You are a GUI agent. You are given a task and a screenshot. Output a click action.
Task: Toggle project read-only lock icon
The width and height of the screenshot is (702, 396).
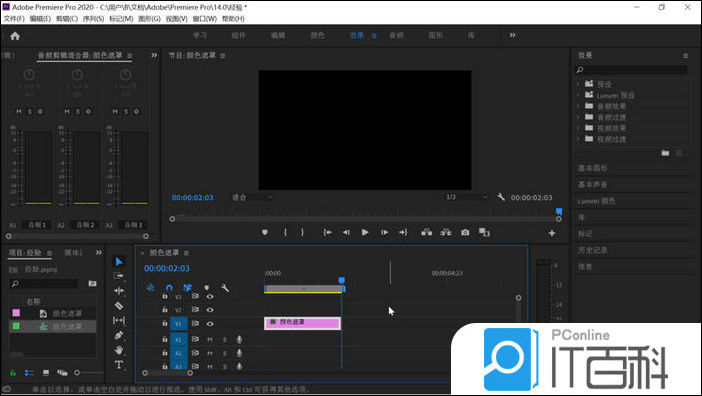[x=13, y=373]
